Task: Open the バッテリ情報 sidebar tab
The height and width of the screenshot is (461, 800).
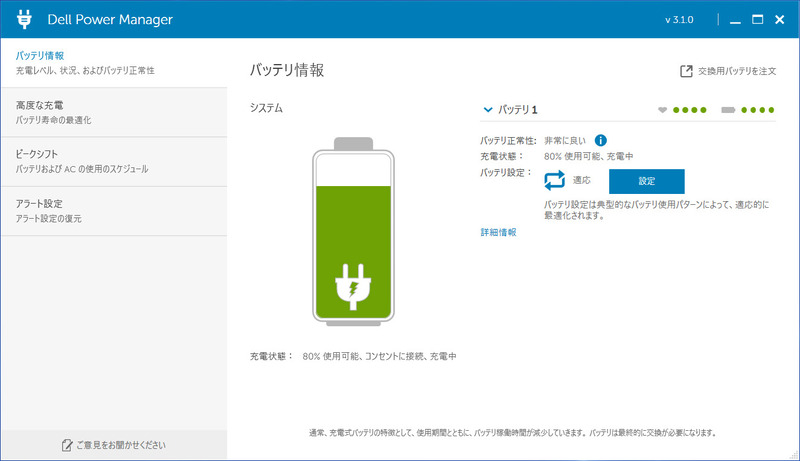Action: pyautogui.click(x=114, y=63)
